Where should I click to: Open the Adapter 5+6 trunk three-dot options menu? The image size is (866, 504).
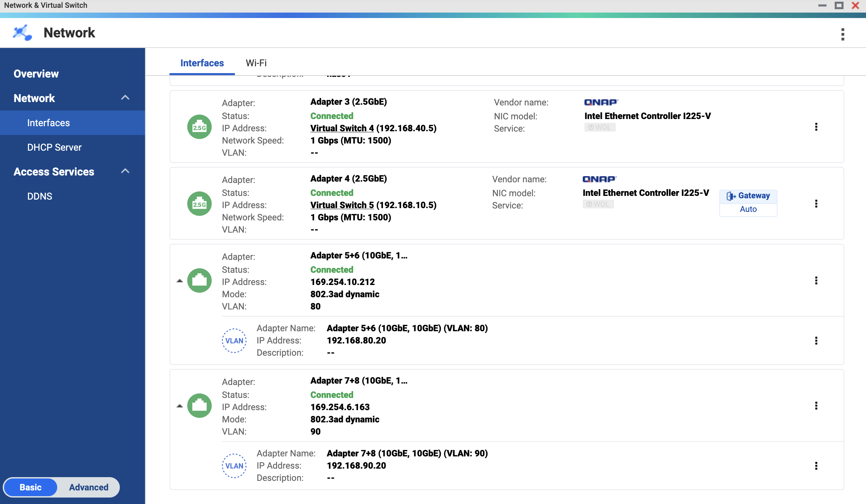816,281
